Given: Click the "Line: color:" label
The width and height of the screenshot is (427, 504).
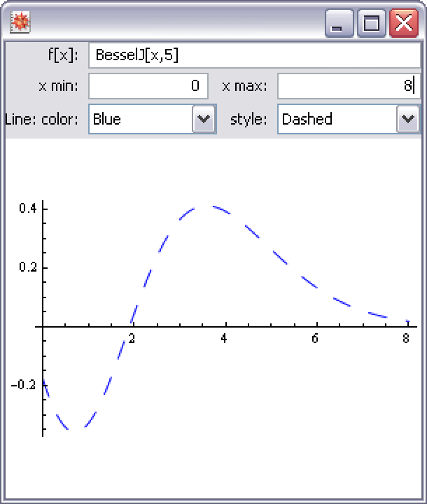Looking at the screenshot, I should pyautogui.click(x=42, y=119).
